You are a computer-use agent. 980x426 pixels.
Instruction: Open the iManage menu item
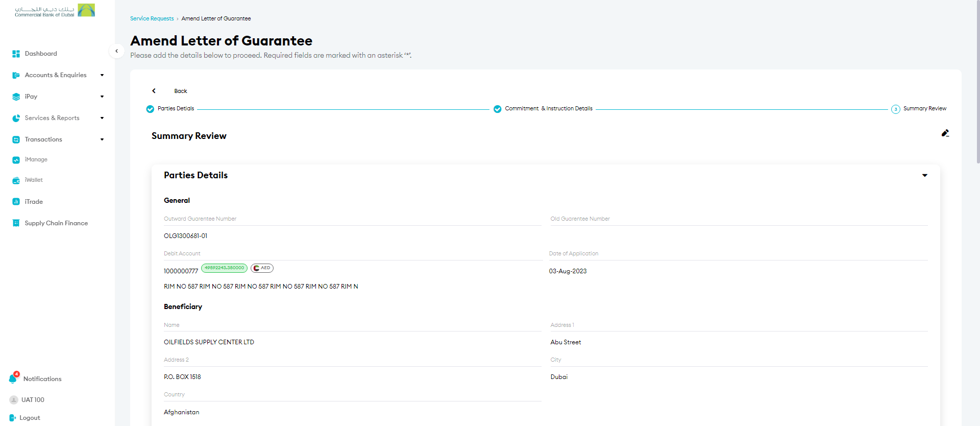tap(36, 160)
